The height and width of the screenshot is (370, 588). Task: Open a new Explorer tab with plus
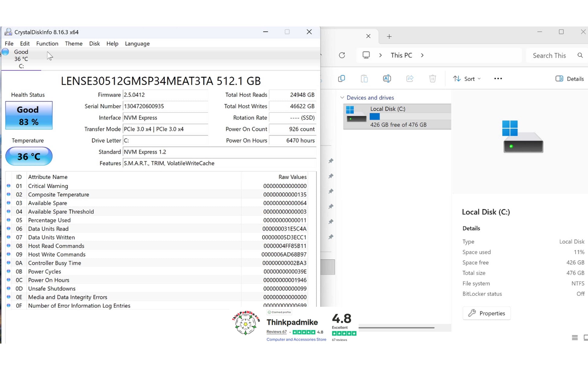pyautogui.click(x=389, y=37)
